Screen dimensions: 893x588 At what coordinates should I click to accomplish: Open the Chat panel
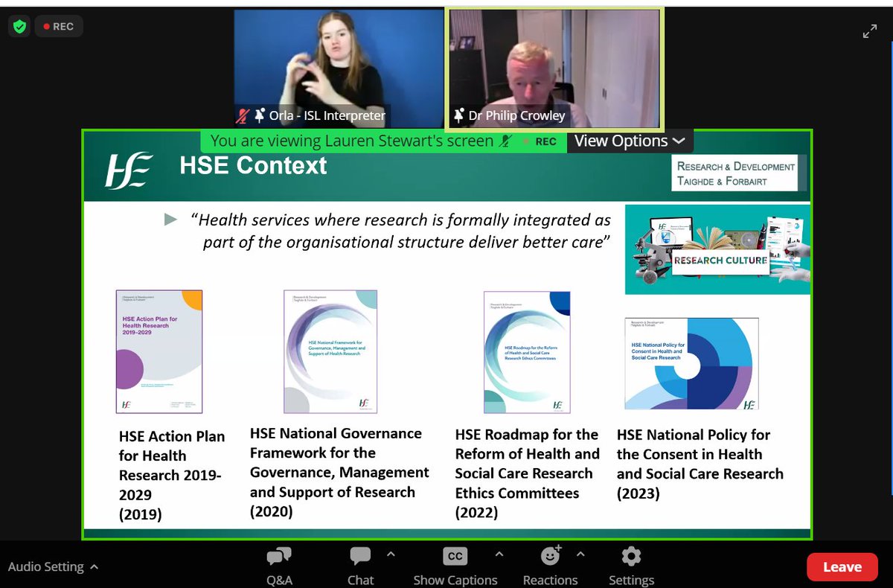[x=360, y=566]
